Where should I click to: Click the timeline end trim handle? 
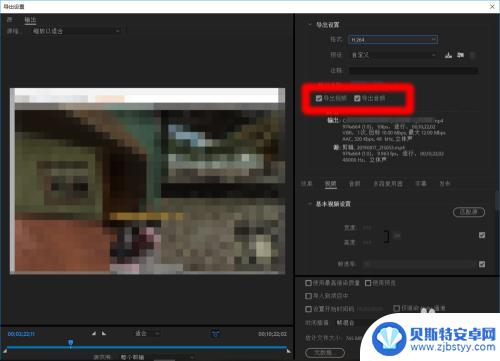[288, 351]
